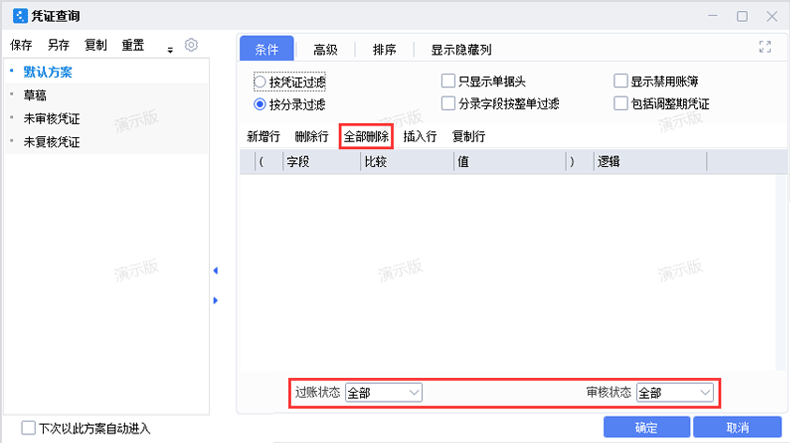Open the 显示隐藏列 tab
This screenshot has height=443, width=790.
click(x=461, y=49)
